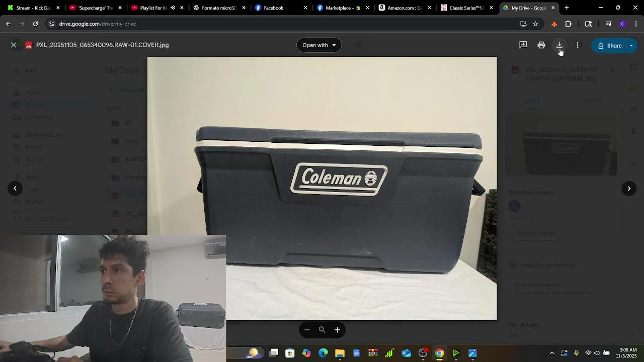Go back in browser history
The width and height of the screenshot is (644, 362).
coord(8,24)
